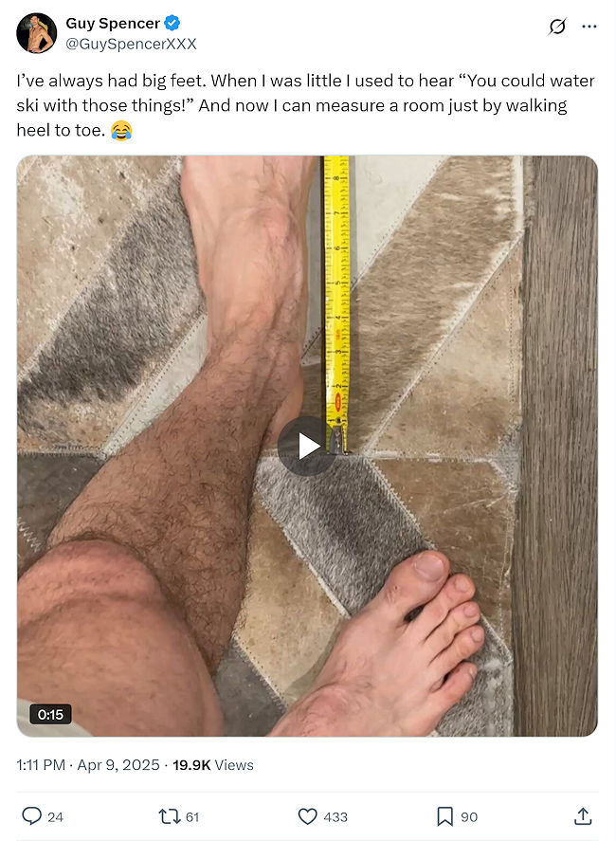Click the reply speech bubble icon
Screen dimensions: 616x841
click(31, 816)
